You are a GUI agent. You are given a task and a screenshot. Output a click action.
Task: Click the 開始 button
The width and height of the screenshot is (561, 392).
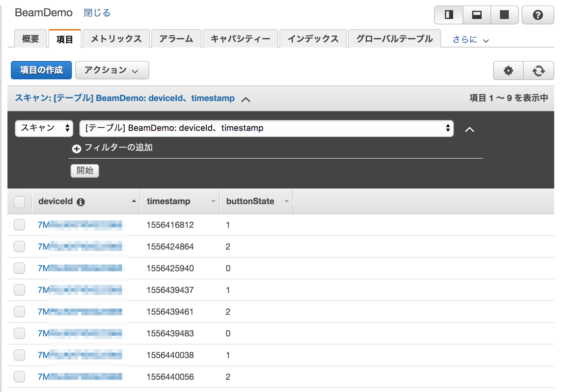tap(85, 171)
